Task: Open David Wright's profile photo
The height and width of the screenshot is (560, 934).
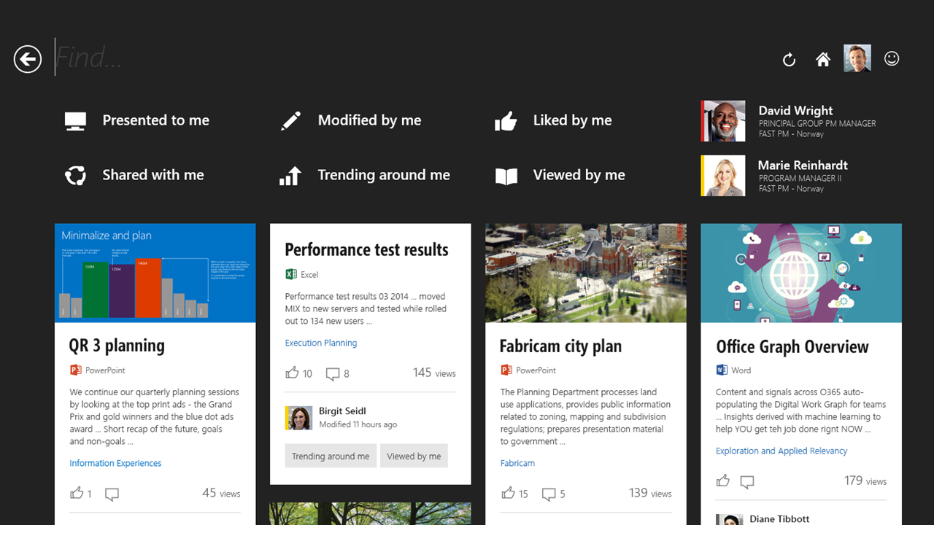Action: [723, 121]
